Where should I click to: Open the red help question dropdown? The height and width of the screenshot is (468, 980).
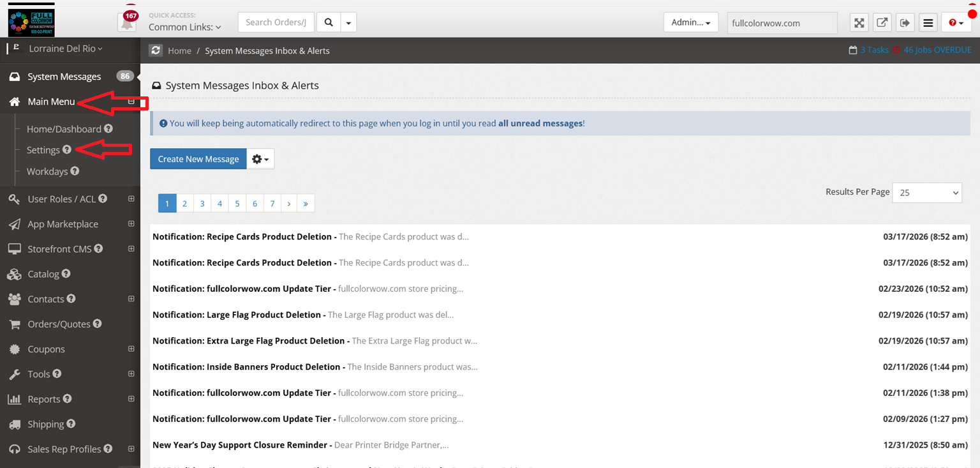click(956, 23)
